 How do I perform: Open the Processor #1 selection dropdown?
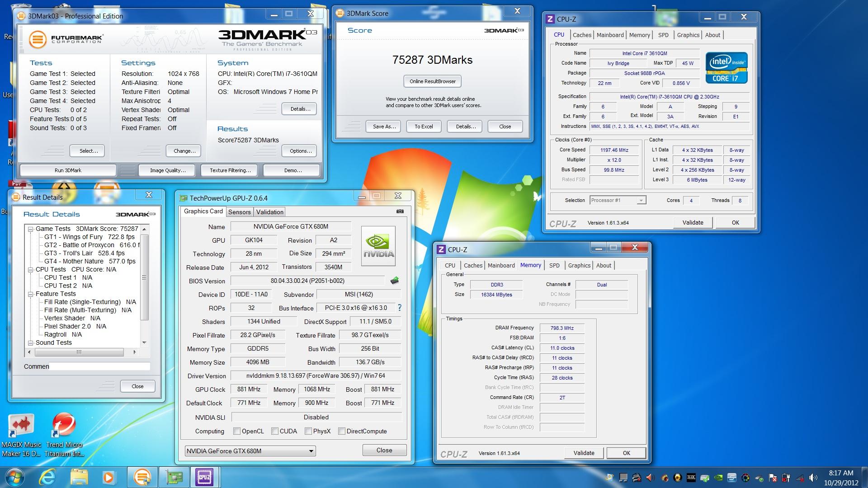[x=618, y=200]
